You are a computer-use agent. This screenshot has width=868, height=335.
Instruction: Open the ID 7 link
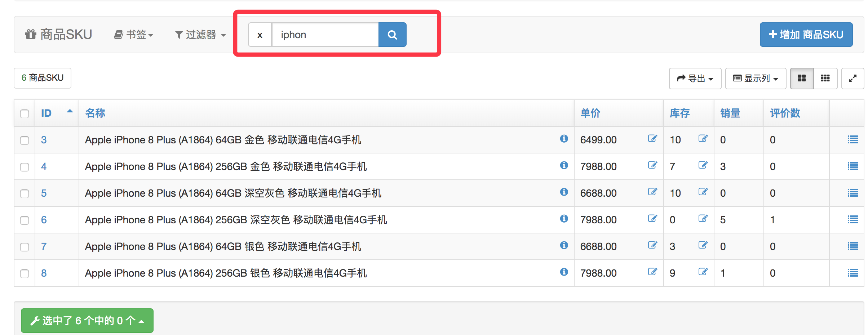pos(44,246)
